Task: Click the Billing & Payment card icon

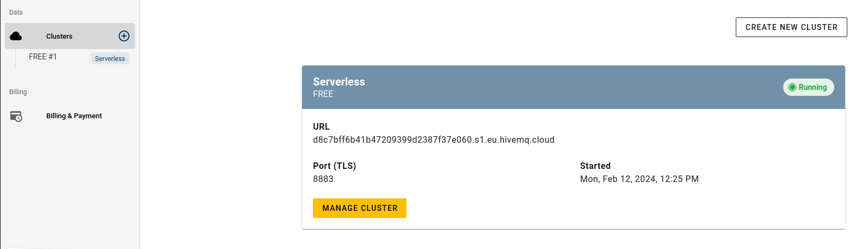Action: (16, 116)
